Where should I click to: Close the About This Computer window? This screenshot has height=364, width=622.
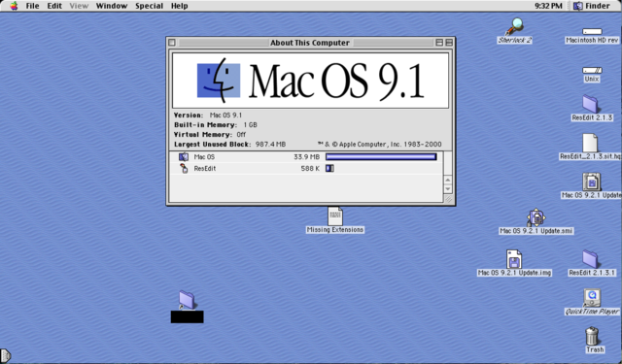[x=172, y=43]
